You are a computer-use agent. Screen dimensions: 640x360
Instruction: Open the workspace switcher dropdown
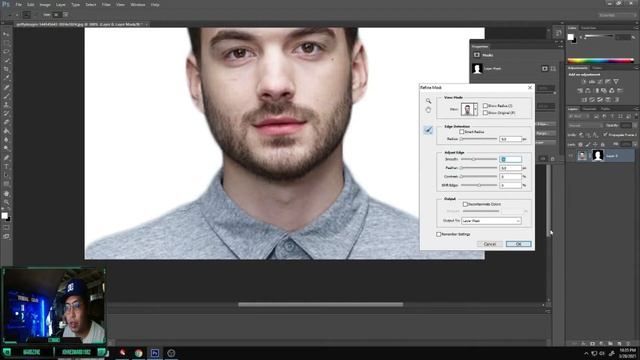pyautogui.click(x=616, y=15)
